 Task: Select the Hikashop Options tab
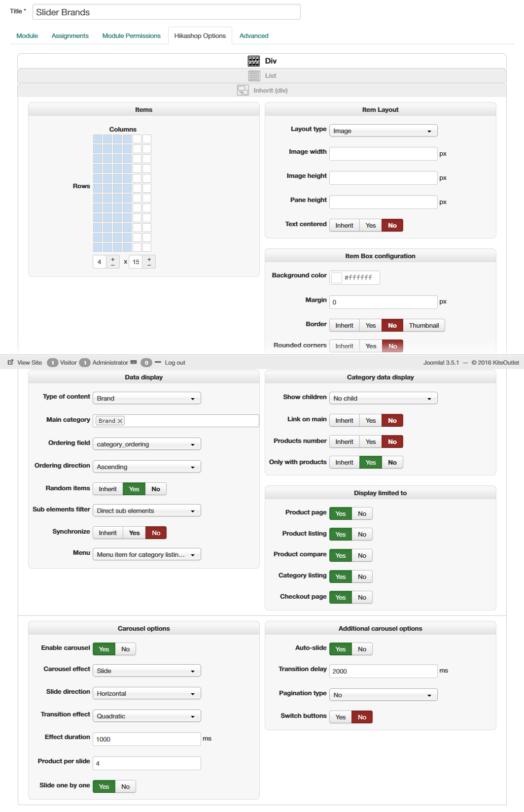(200, 36)
